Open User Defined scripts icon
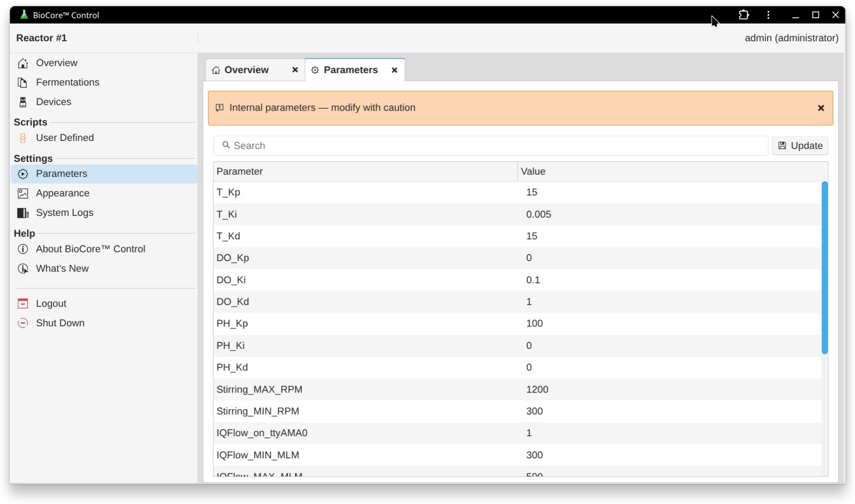The height and width of the screenshot is (504, 855). [23, 138]
